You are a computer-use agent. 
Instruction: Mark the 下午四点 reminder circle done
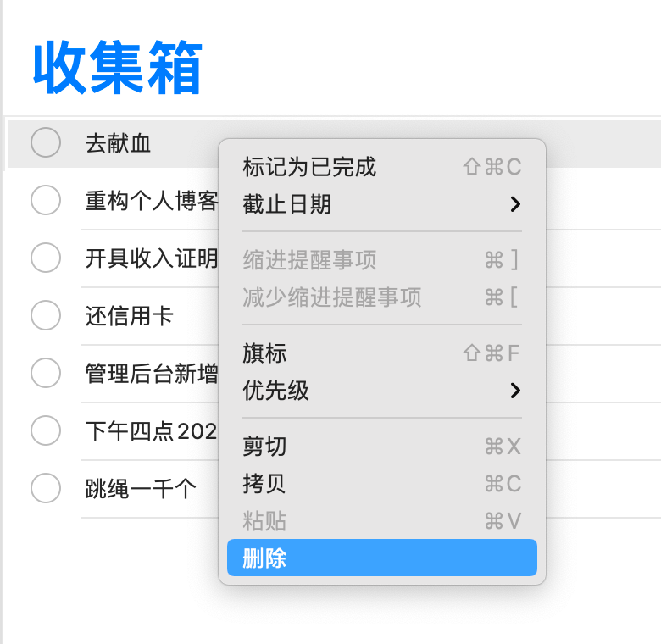46,430
